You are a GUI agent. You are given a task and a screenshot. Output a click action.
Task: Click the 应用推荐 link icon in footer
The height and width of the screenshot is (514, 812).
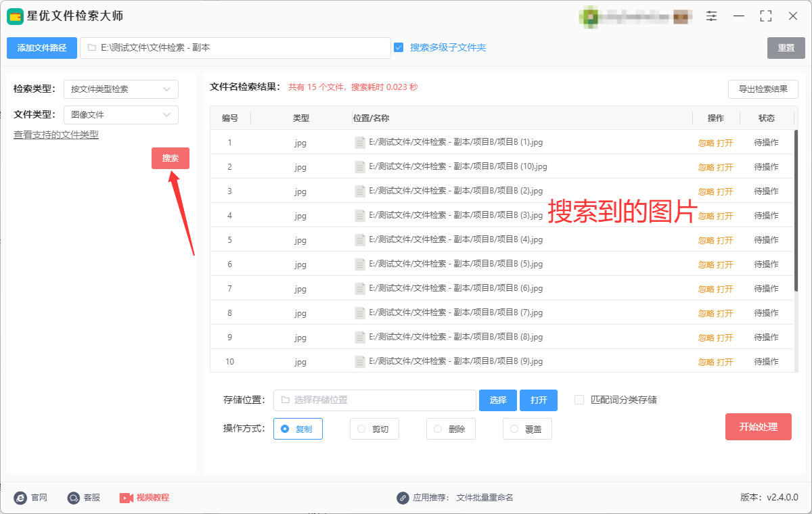(x=403, y=498)
